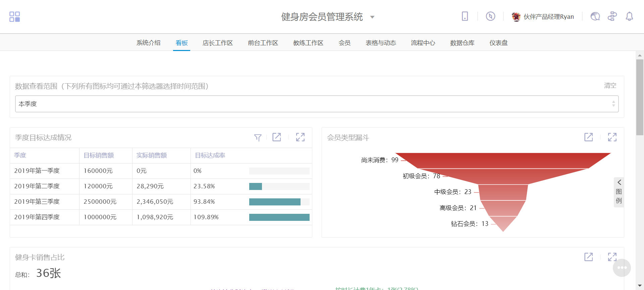
Task: Open the notifications bell icon
Action: pyautogui.click(x=629, y=16)
